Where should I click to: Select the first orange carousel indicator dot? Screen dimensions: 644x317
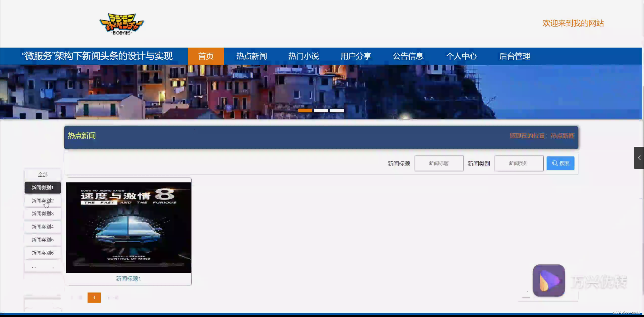tap(305, 110)
